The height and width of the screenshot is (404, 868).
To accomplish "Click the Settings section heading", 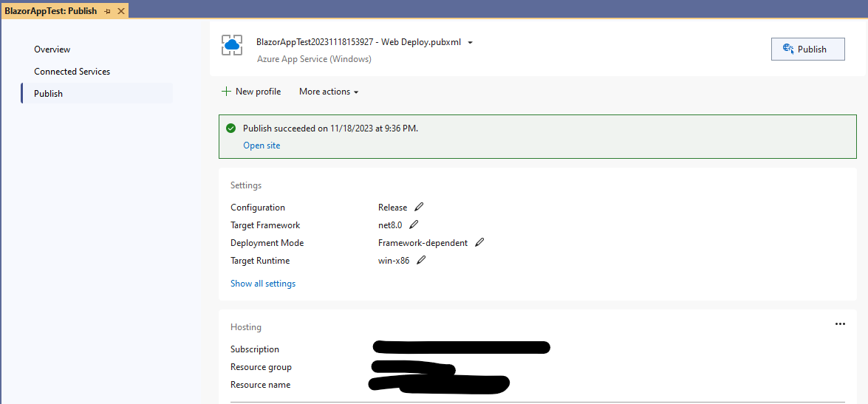I will tap(246, 185).
